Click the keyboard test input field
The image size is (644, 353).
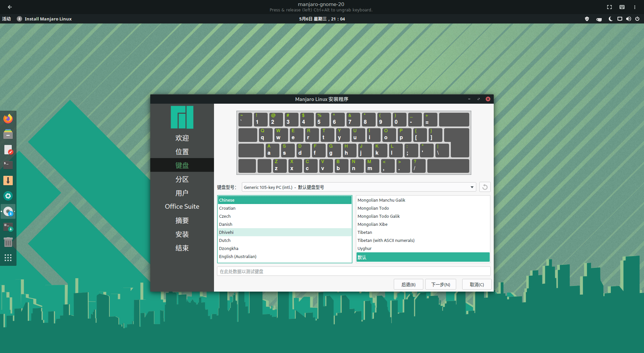click(x=354, y=271)
